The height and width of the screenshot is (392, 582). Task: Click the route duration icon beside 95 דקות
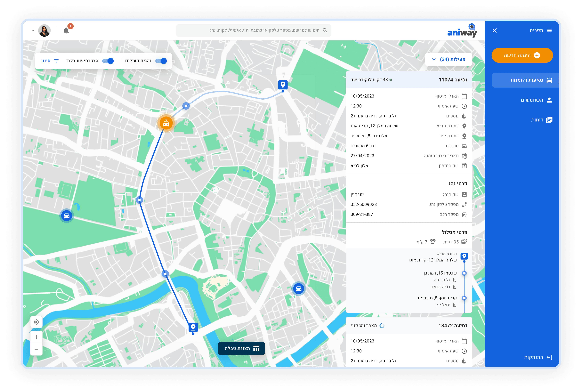[x=464, y=242]
